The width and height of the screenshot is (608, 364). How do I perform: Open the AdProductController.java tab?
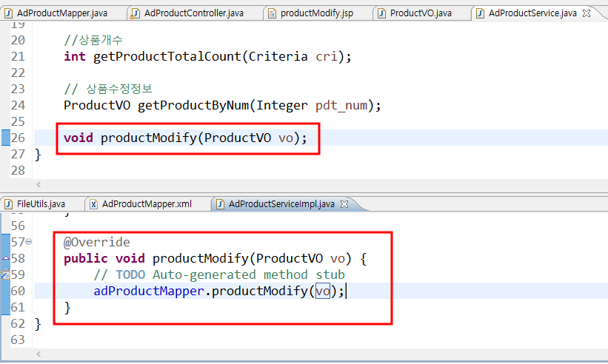click(x=194, y=13)
